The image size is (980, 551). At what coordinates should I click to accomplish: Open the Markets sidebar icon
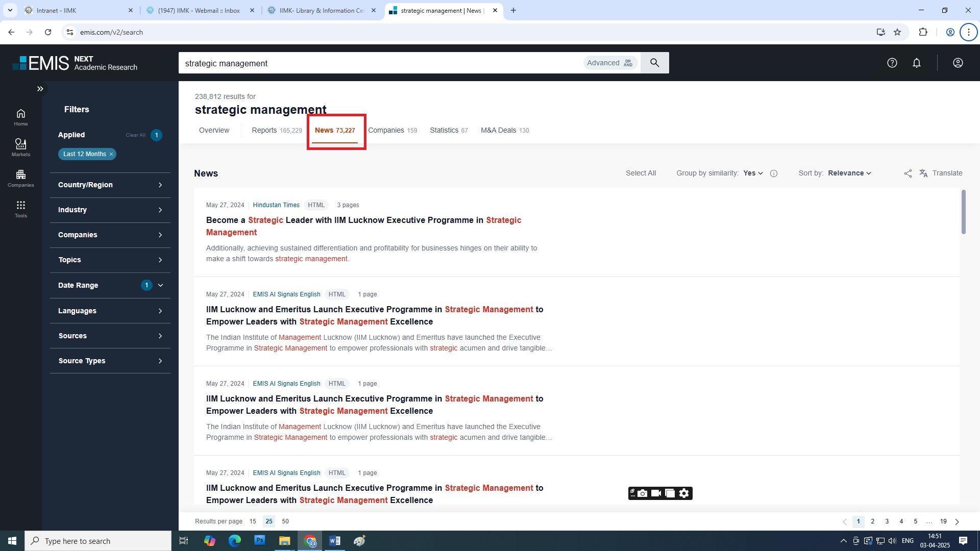pos(21,147)
